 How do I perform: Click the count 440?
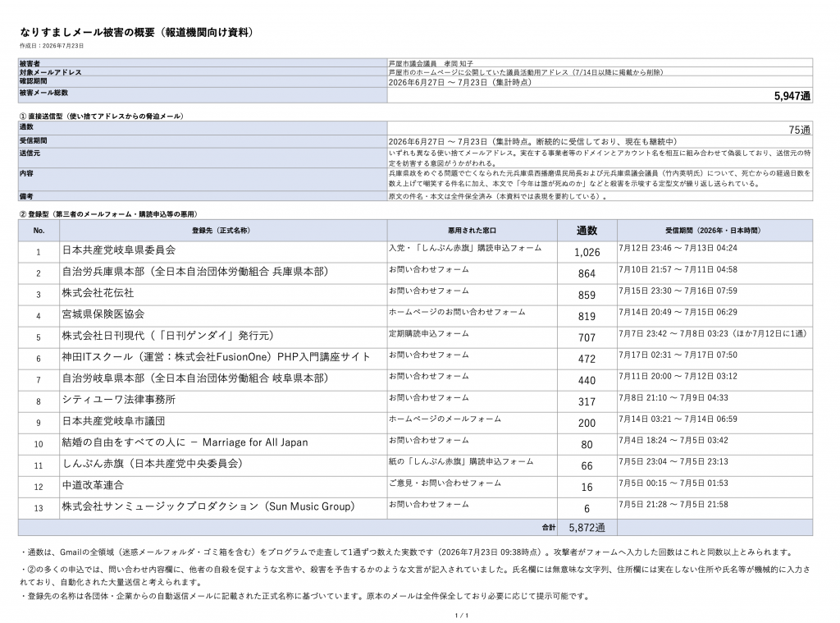(587, 381)
